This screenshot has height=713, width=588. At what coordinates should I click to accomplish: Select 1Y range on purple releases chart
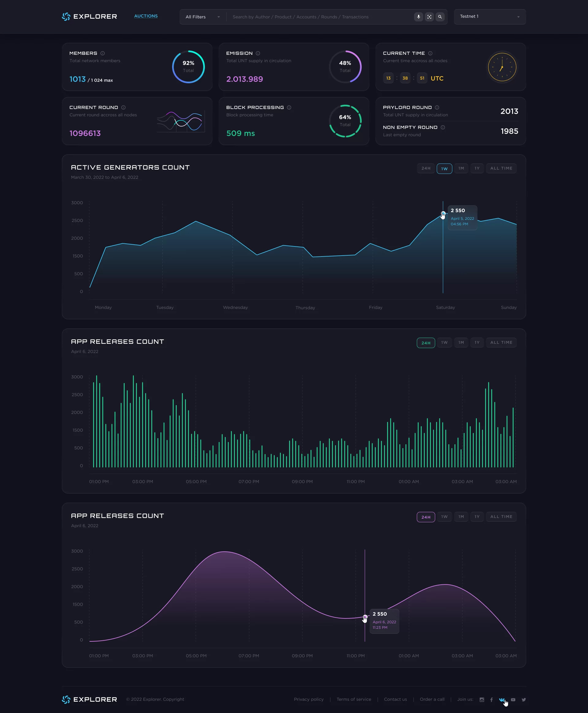point(477,517)
